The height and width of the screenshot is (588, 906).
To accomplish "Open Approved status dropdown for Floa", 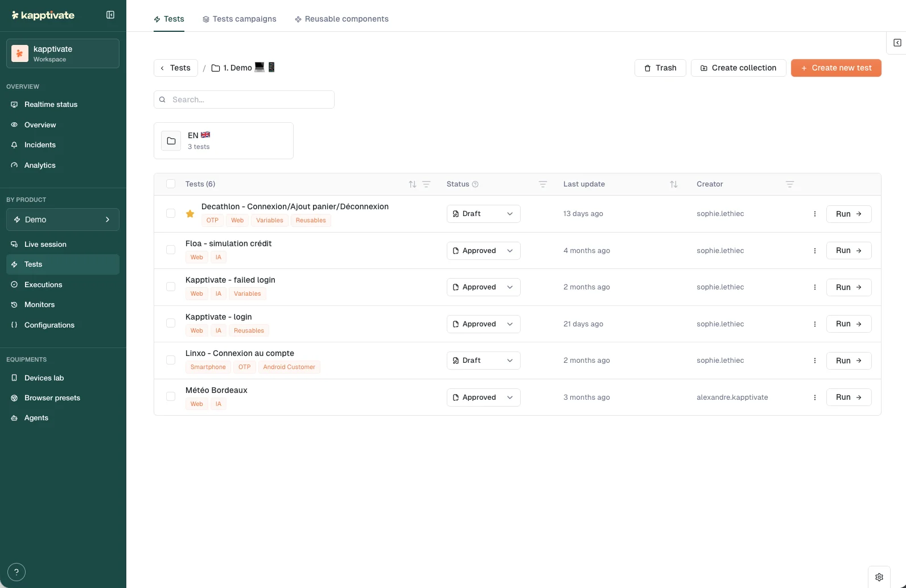I will pos(483,251).
